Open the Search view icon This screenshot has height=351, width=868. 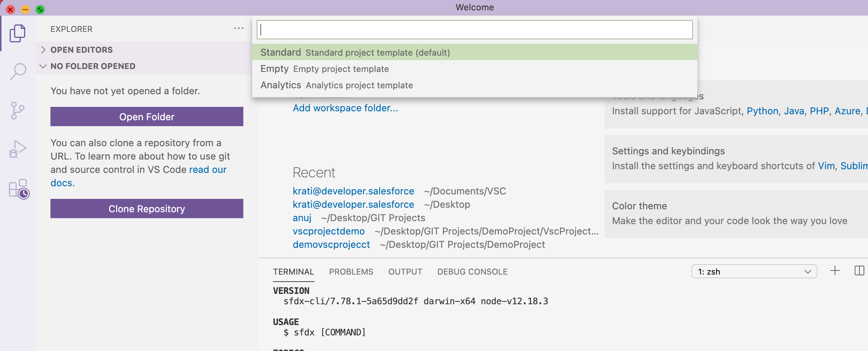click(x=17, y=72)
